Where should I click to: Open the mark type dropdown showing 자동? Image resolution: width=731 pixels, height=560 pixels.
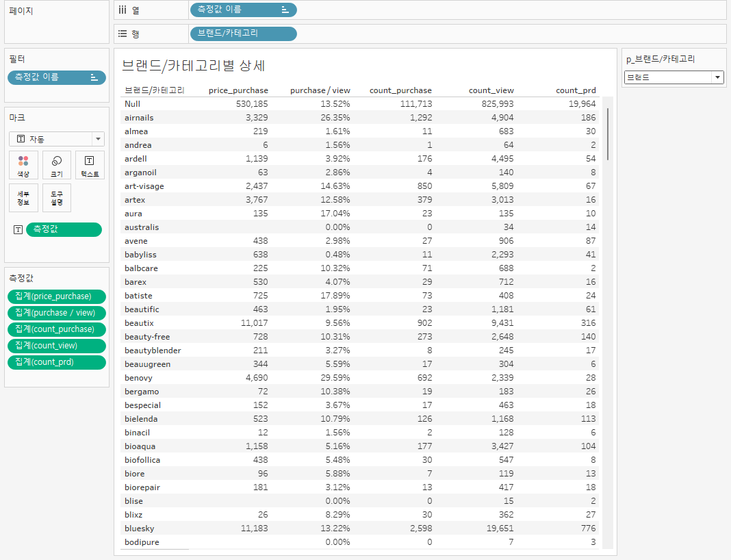click(x=56, y=139)
